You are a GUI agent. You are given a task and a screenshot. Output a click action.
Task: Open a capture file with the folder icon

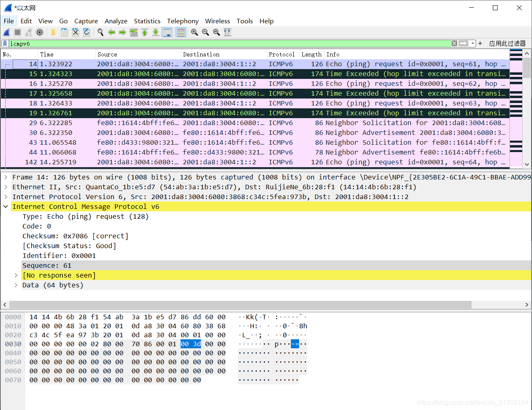click(53, 32)
